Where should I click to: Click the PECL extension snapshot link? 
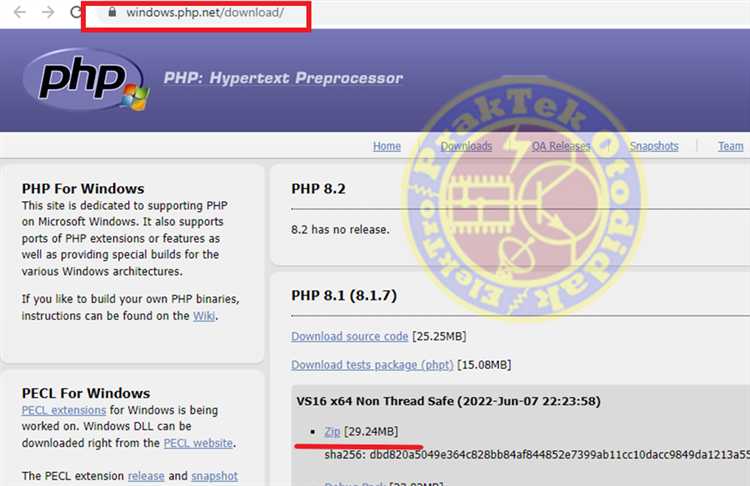point(214,476)
